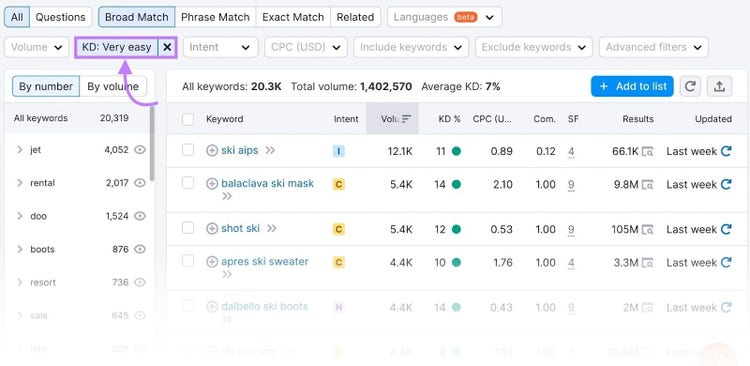Group keywords By volume

tap(113, 87)
